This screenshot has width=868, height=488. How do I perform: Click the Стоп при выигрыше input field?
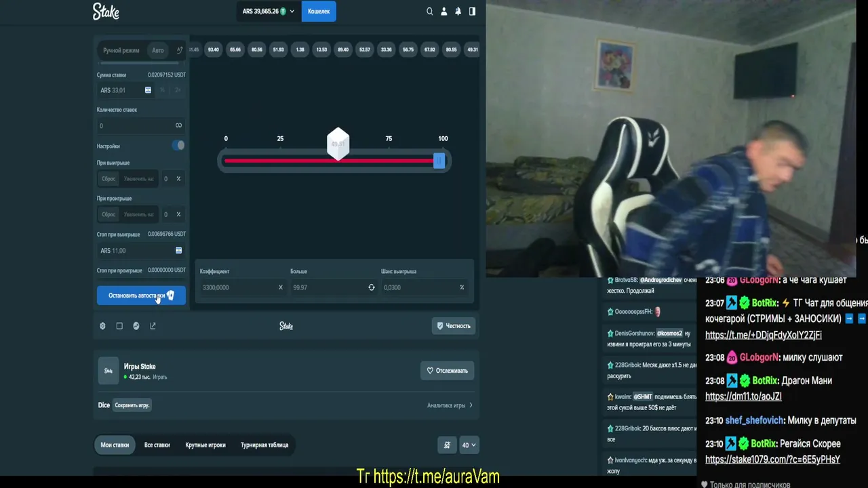coord(141,250)
